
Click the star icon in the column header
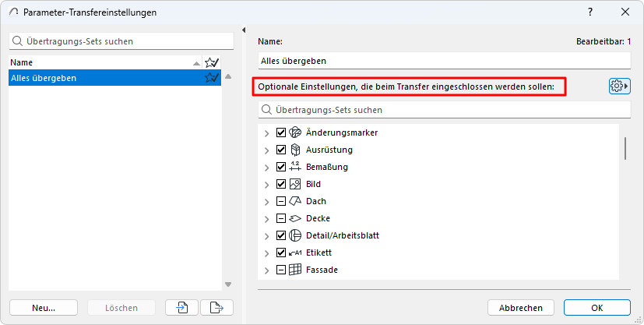(211, 62)
